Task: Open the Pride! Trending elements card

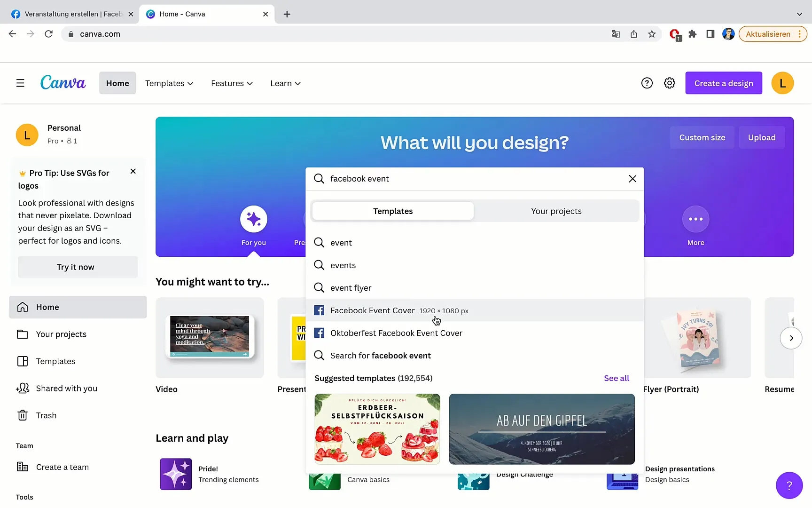Action: pyautogui.click(x=210, y=474)
